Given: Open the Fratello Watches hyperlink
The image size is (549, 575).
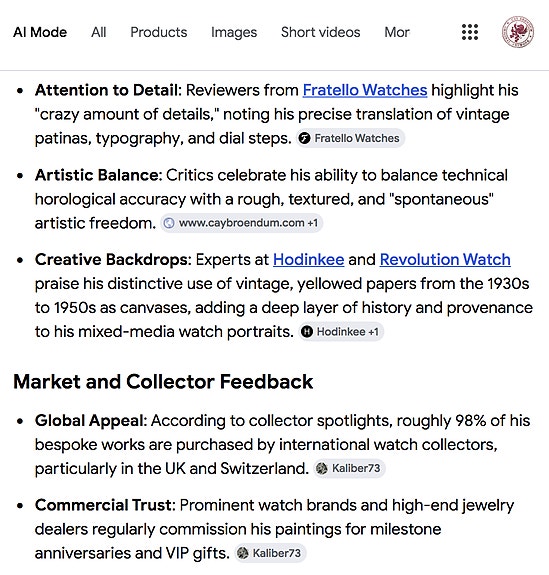Looking at the screenshot, I should click(x=365, y=90).
